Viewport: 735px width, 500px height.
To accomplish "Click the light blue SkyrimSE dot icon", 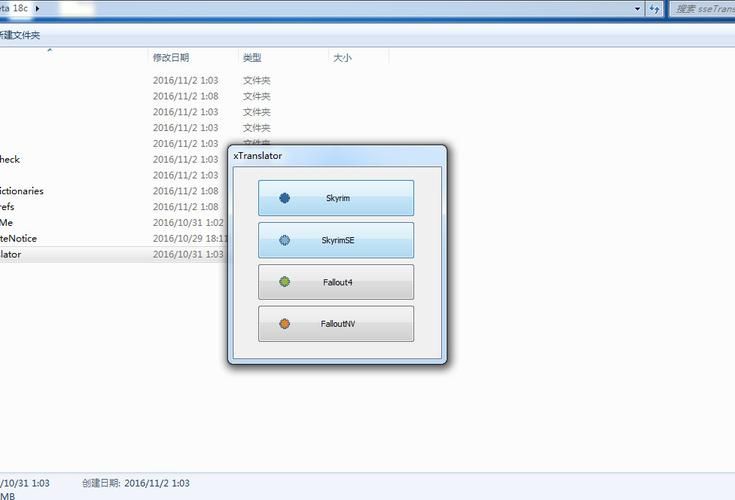I will click(285, 240).
